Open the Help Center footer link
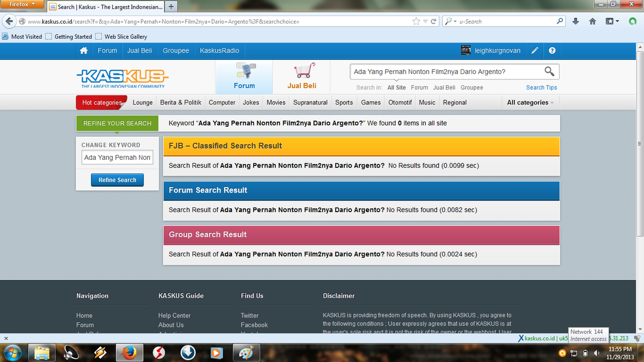The width and height of the screenshot is (644, 362). click(175, 316)
